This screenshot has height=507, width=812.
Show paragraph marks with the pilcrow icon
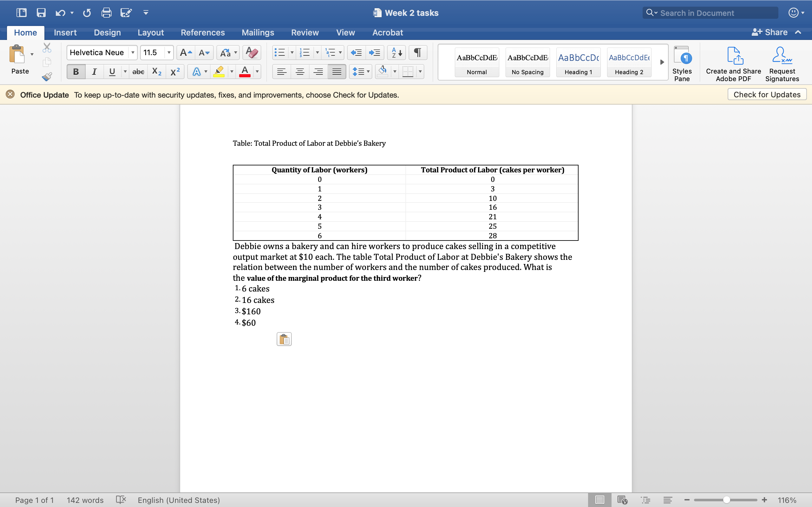click(x=417, y=52)
